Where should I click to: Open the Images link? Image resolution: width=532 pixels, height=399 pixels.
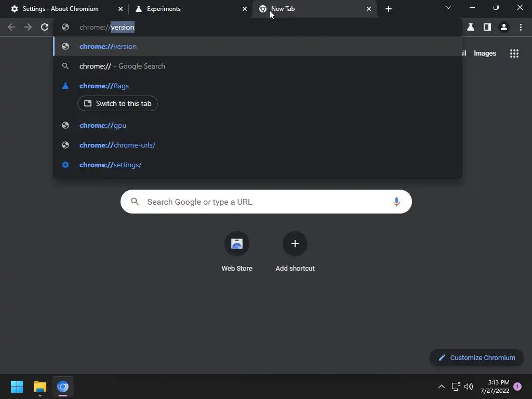pyautogui.click(x=485, y=54)
